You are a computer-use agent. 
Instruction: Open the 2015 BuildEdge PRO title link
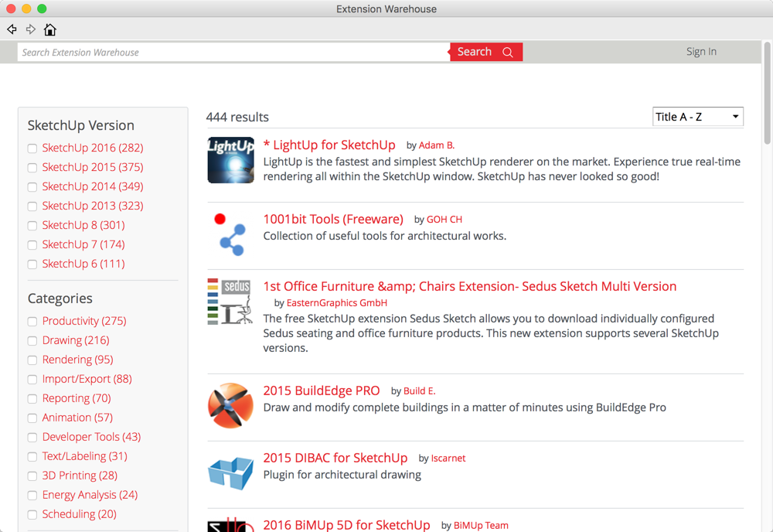(x=322, y=390)
